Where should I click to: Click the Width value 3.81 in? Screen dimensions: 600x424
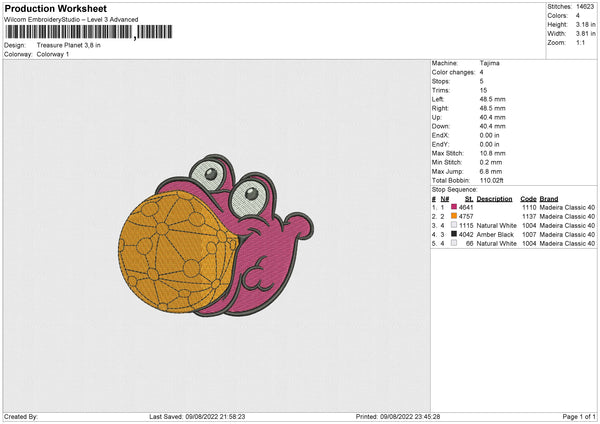point(585,34)
